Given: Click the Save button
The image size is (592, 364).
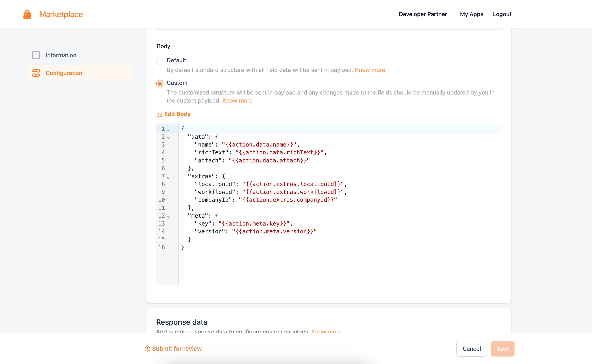Looking at the screenshot, I should pos(503,349).
